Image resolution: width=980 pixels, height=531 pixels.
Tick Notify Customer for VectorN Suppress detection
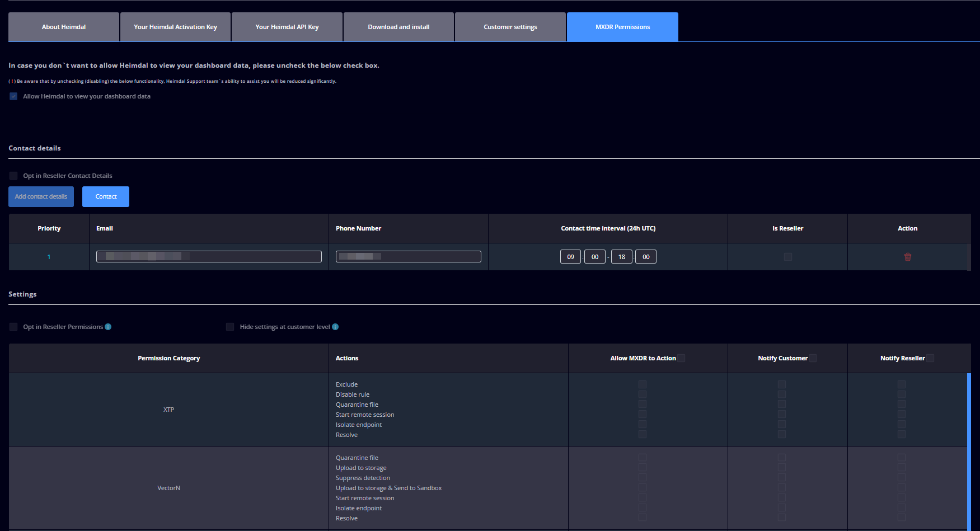coord(782,478)
